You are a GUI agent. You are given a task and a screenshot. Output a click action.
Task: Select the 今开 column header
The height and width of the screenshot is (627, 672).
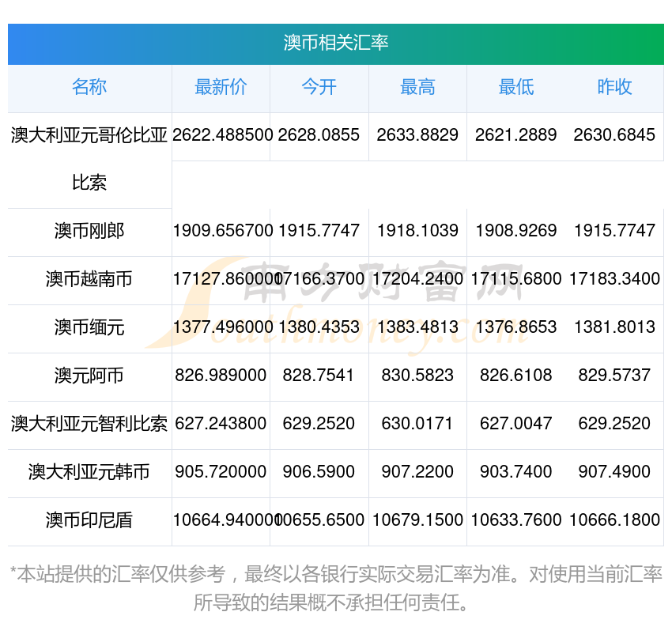point(319,86)
